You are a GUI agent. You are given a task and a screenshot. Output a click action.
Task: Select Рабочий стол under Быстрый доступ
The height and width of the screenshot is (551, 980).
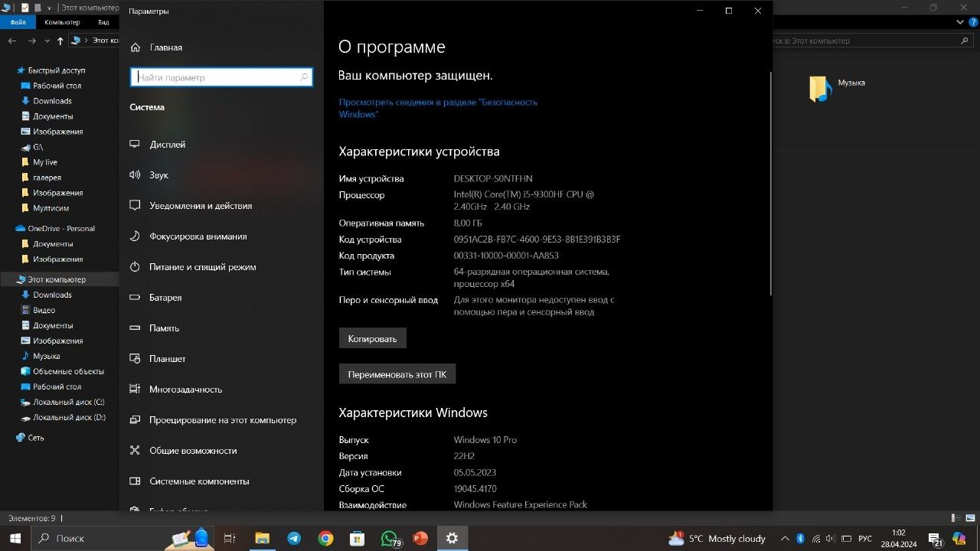point(51,86)
